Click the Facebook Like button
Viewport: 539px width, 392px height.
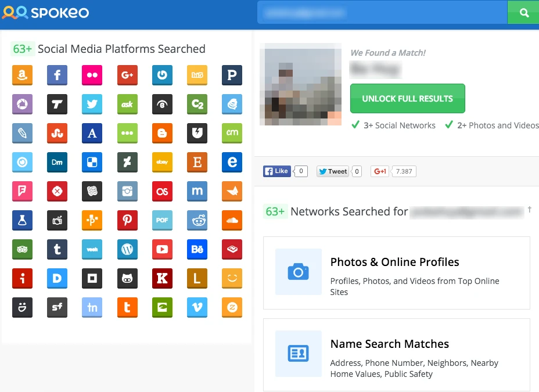point(276,171)
